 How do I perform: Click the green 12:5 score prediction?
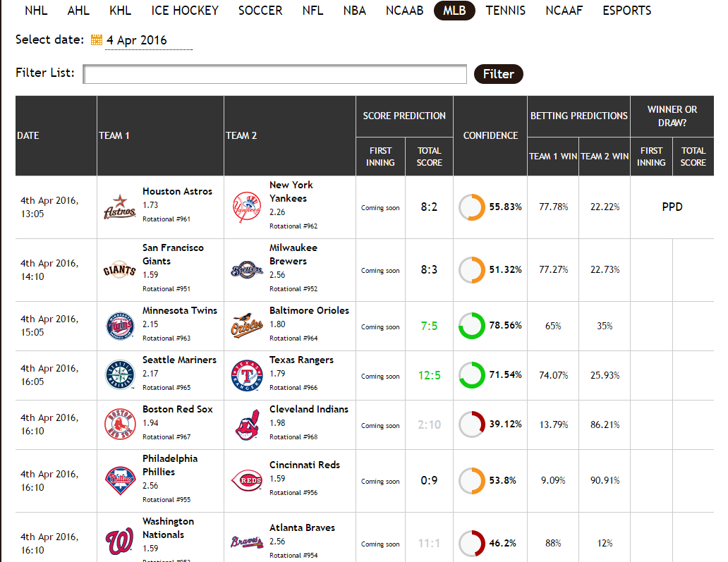point(429,375)
